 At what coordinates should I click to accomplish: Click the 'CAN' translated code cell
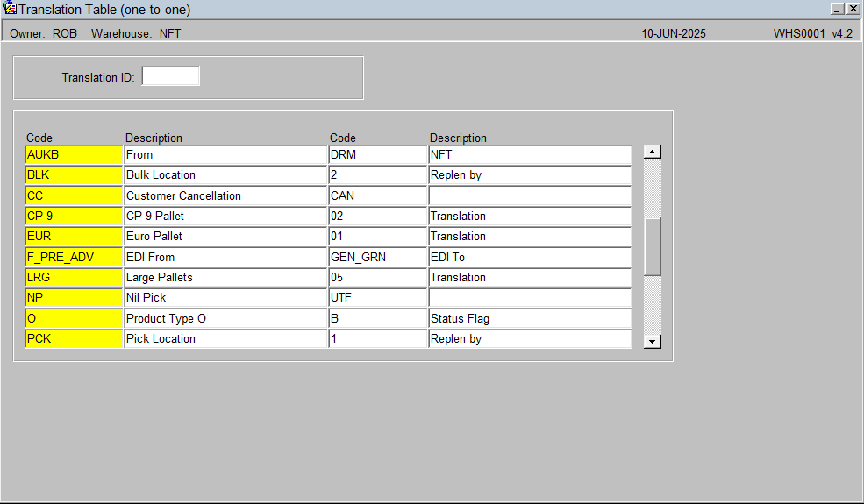(378, 195)
